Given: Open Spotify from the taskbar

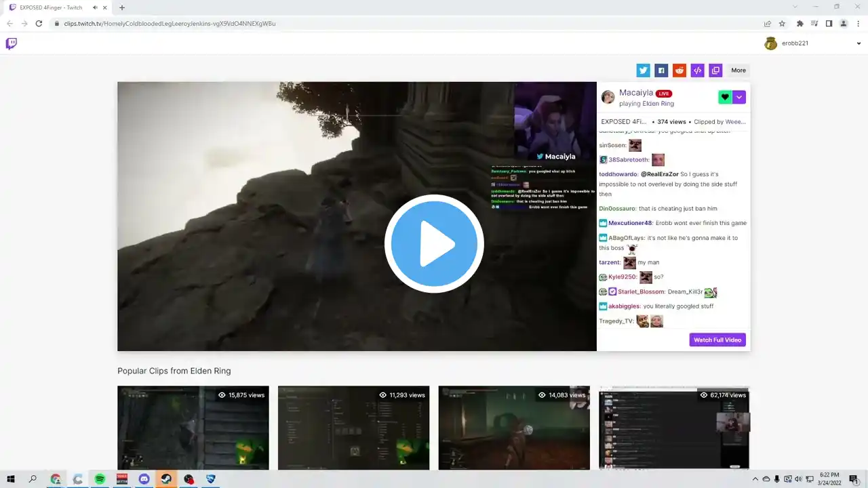Looking at the screenshot, I should (x=100, y=479).
